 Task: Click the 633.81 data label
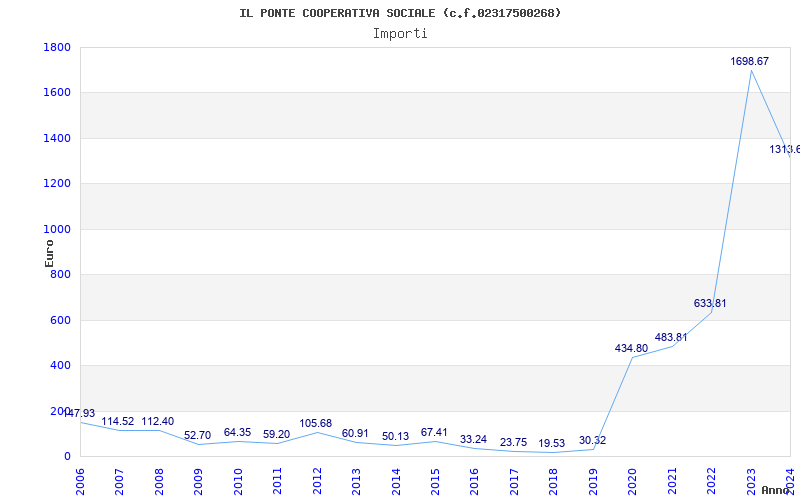(710, 303)
